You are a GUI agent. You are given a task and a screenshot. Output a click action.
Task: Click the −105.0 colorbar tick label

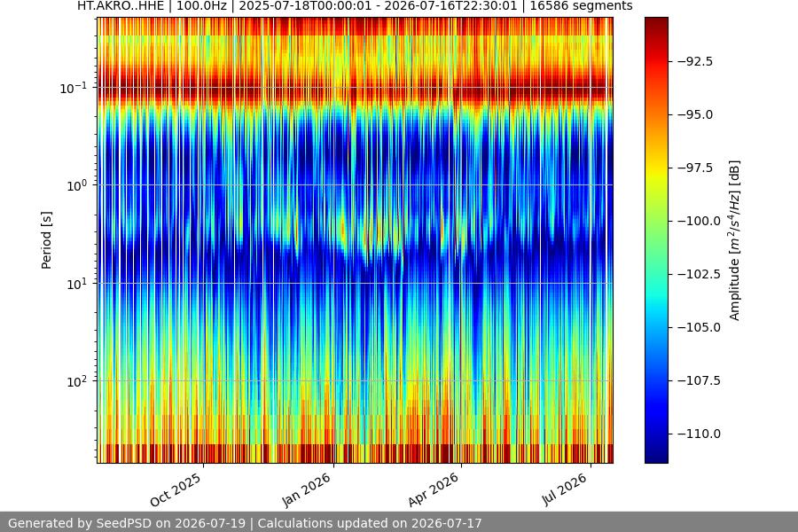coord(699,327)
